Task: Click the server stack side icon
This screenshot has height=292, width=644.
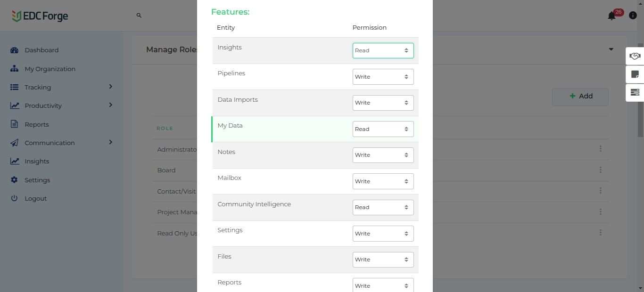Action: (635, 92)
